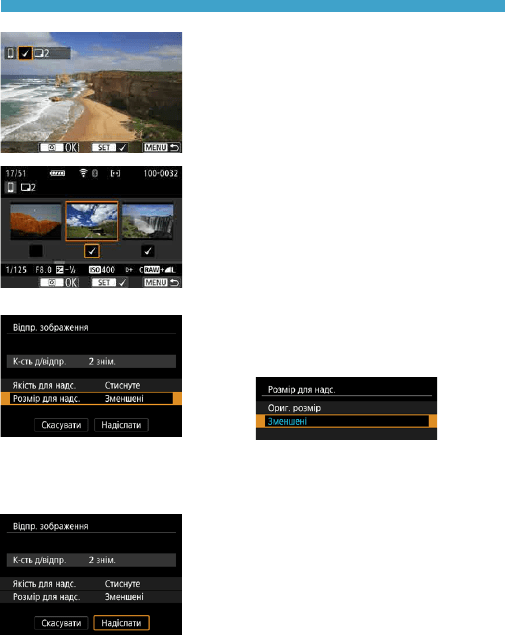The height and width of the screenshot is (635, 505).
Task: Open the 'Якість для надс.' row showing Стиснуте
Action: click(91, 385)
